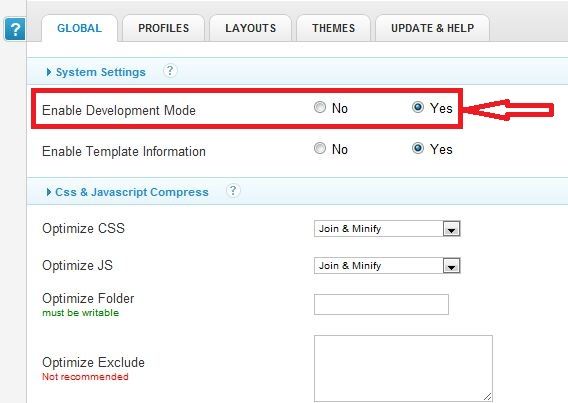Collapse the Css & Javascript Compress arrow
Image resolution: width=568 pixels, height=403 pixels.
49,192
